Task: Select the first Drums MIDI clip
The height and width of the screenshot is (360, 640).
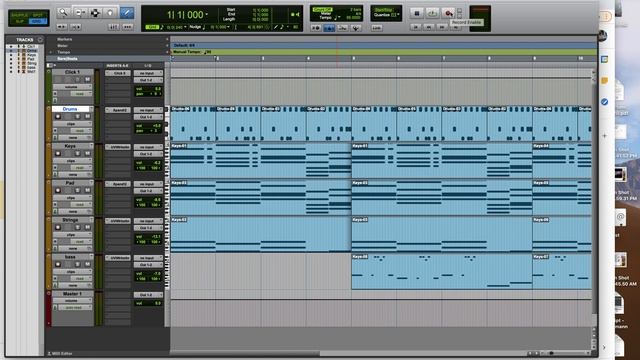Action: tap(193, 124)
